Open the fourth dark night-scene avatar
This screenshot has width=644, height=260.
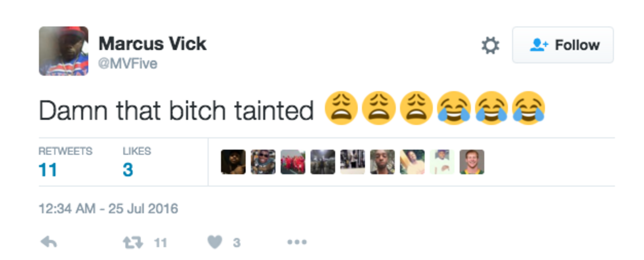coord(323,162)
